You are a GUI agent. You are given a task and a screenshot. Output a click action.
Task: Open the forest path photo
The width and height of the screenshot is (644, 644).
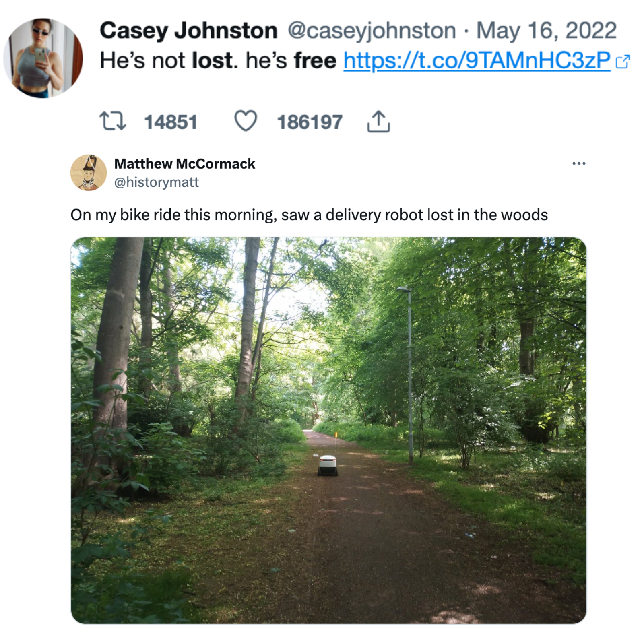(x=328, y=430)
